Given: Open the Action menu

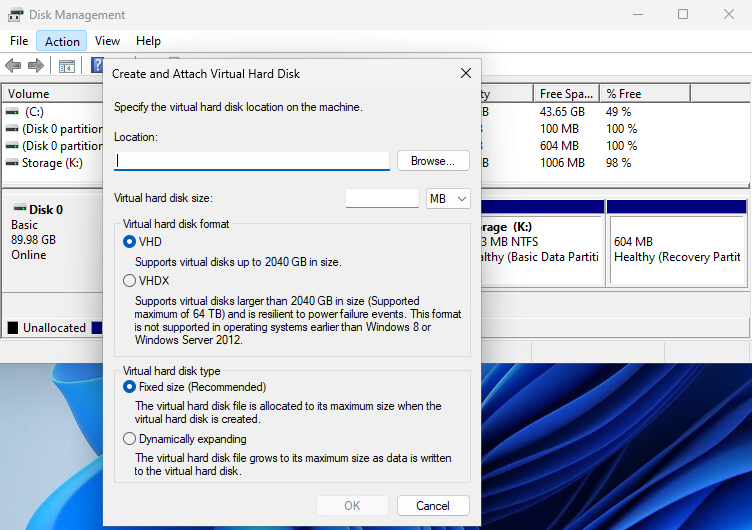Looking at the screenshot, I should (62, 41).
